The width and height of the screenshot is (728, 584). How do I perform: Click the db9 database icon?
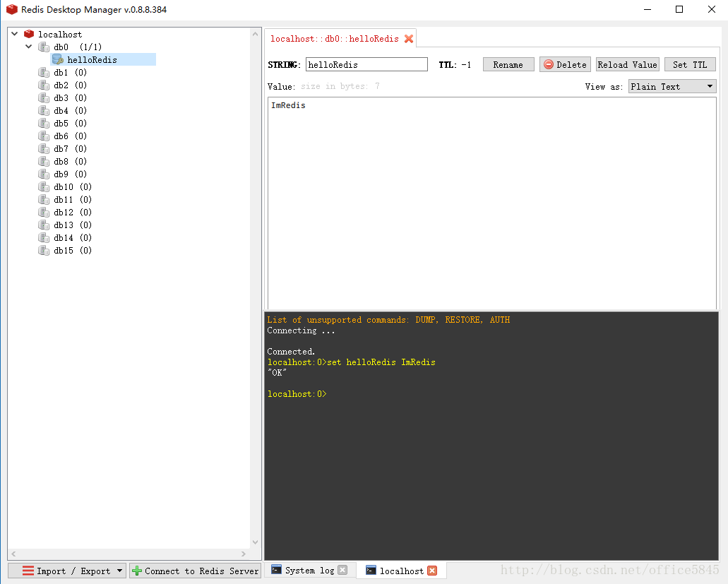tap(44, 174)
